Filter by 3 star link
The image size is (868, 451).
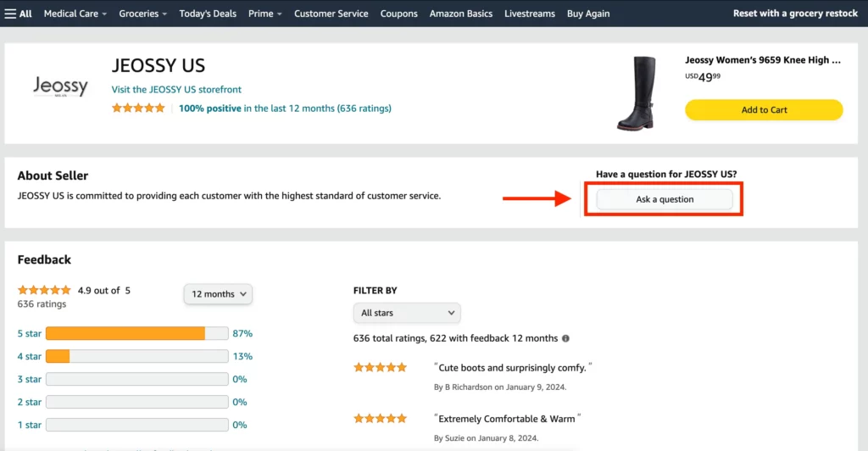(x=30, y=379)
